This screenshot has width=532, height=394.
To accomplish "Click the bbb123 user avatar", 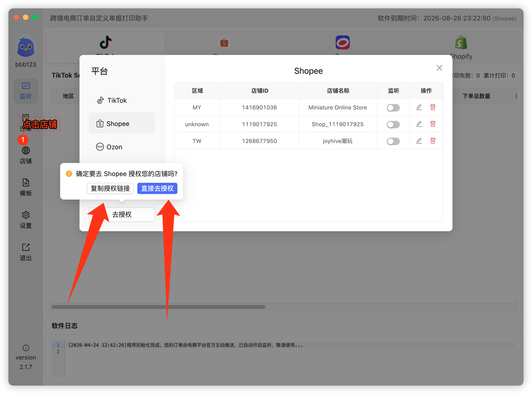I will 26,46.
